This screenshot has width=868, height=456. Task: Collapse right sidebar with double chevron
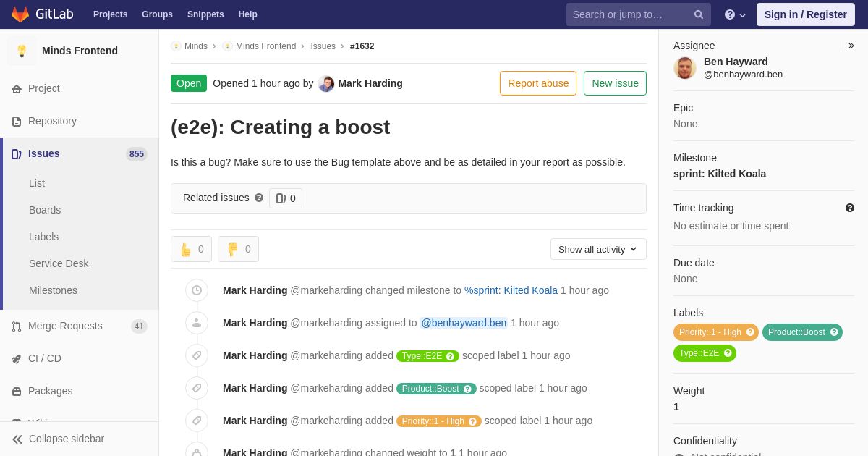coord(851,46)
